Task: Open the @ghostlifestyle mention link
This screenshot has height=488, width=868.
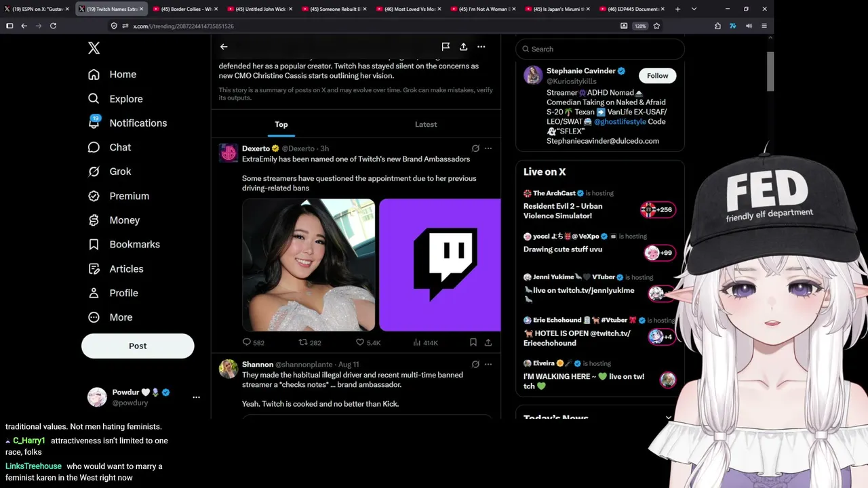Action: click(620, 121)
